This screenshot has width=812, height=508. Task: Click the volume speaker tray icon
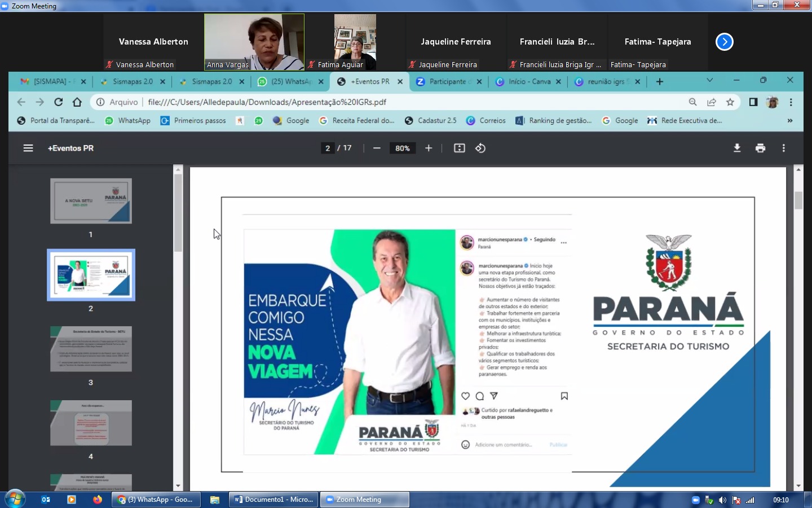[x=722, y=500]
